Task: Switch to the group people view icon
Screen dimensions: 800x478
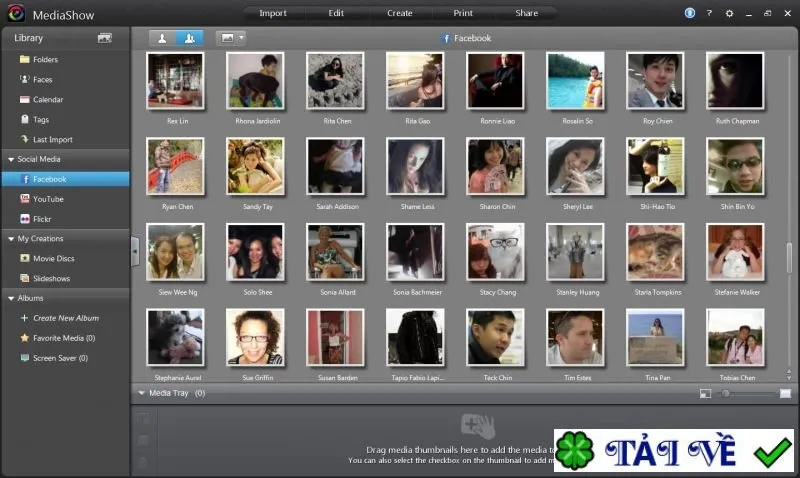Action: click(x=189, y=38)
